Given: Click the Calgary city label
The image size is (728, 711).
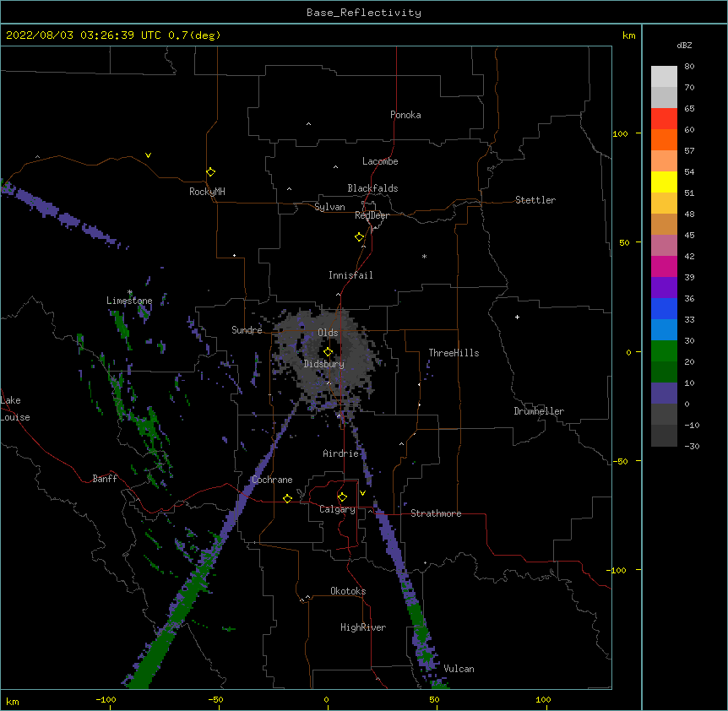Looking at the screenshot, I should (337, 509).
